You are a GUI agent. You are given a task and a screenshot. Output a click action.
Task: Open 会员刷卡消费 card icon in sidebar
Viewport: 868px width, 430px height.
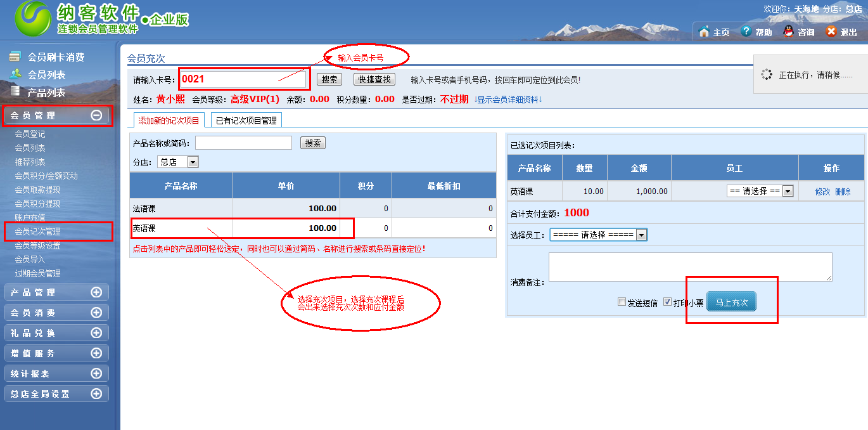point(15,57)
